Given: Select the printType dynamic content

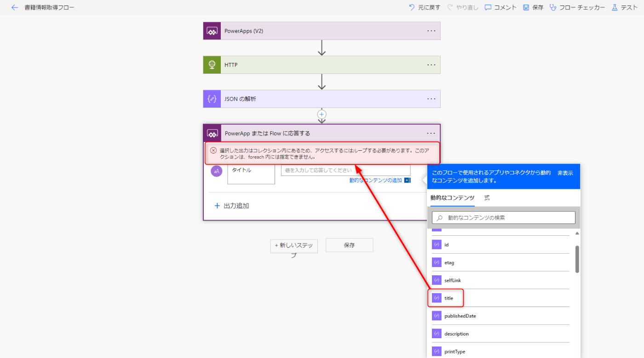Looking at the screenshot, I should click(x=500, y=352).
